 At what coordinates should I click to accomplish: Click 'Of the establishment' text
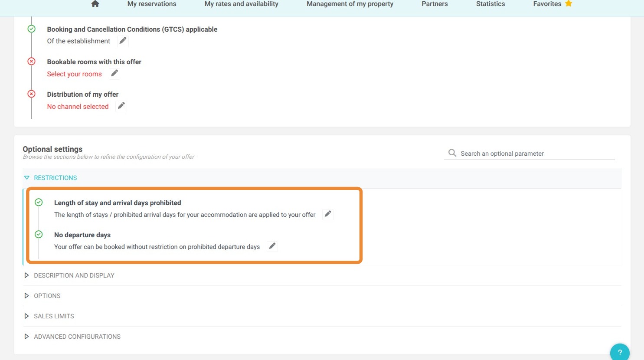(79, 41)
